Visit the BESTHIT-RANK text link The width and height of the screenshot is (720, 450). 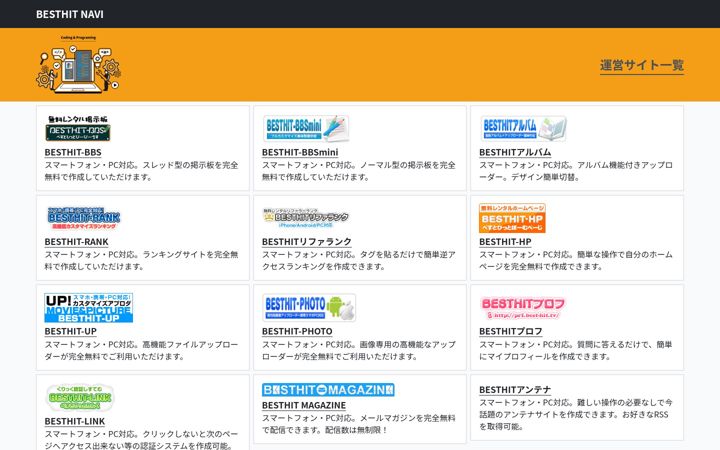77,242
